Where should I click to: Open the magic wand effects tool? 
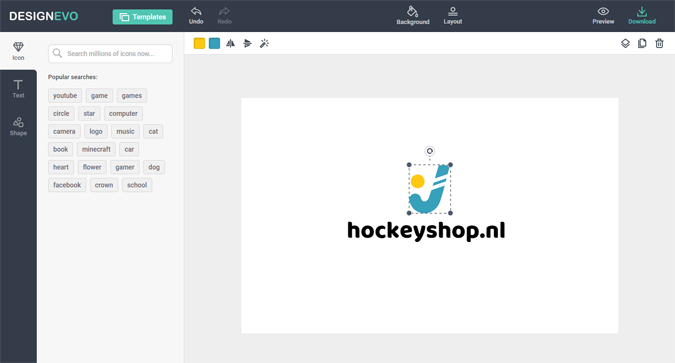264,43
